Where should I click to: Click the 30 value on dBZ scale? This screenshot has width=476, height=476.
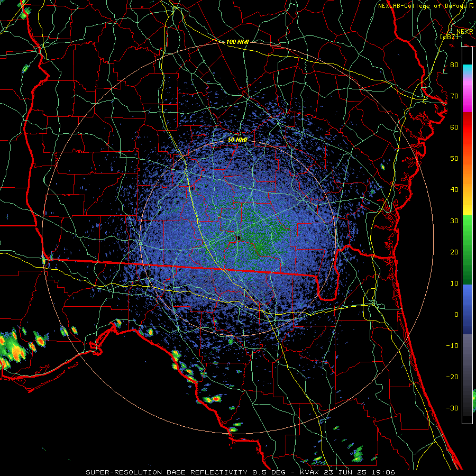tap(454, 221)
